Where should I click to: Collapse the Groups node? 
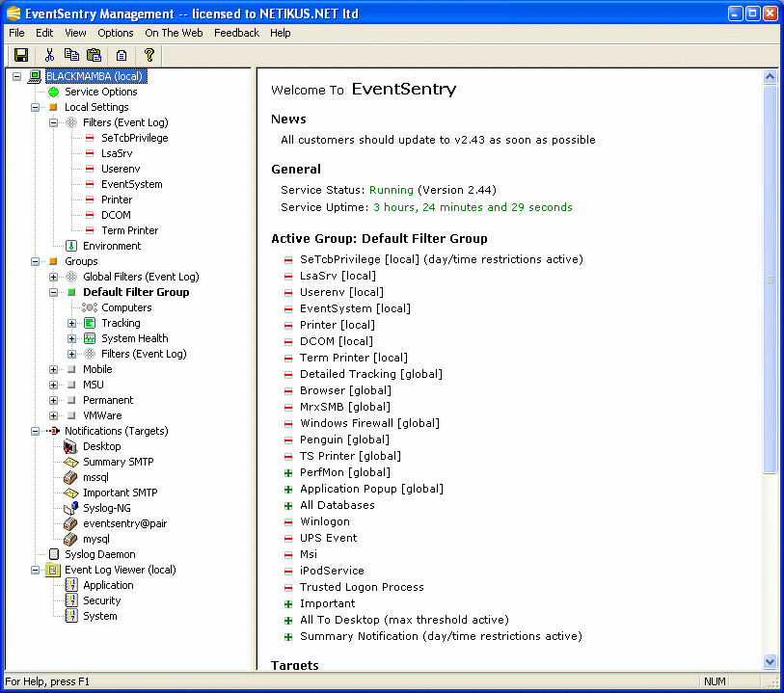coord(35,262)
